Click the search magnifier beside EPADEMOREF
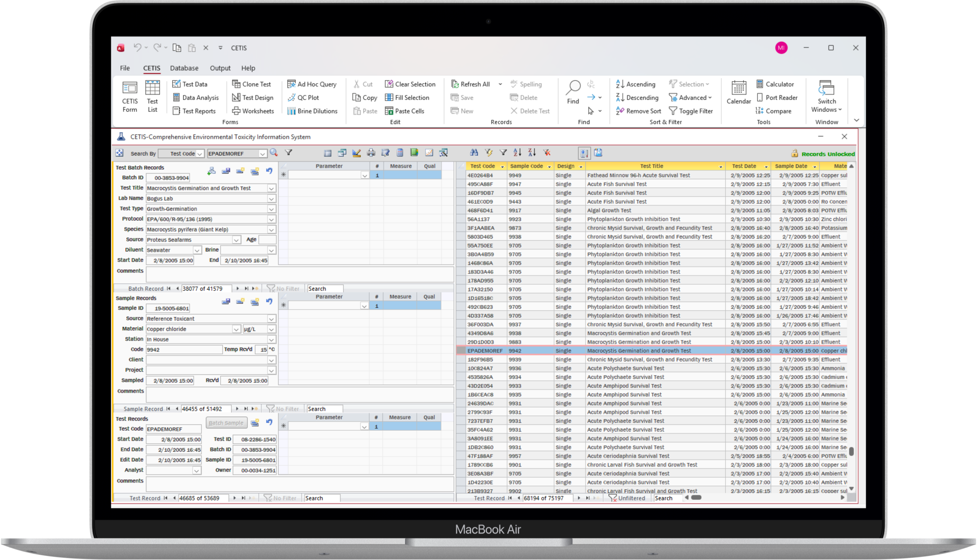Screen dimensions: 977x560 coord(274,153)
